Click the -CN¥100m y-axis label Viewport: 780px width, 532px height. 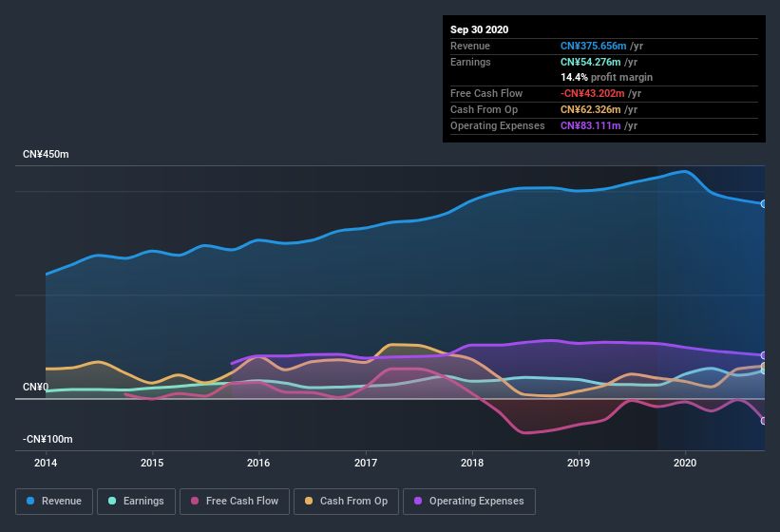pyautogui.click(x=48, y=439)
